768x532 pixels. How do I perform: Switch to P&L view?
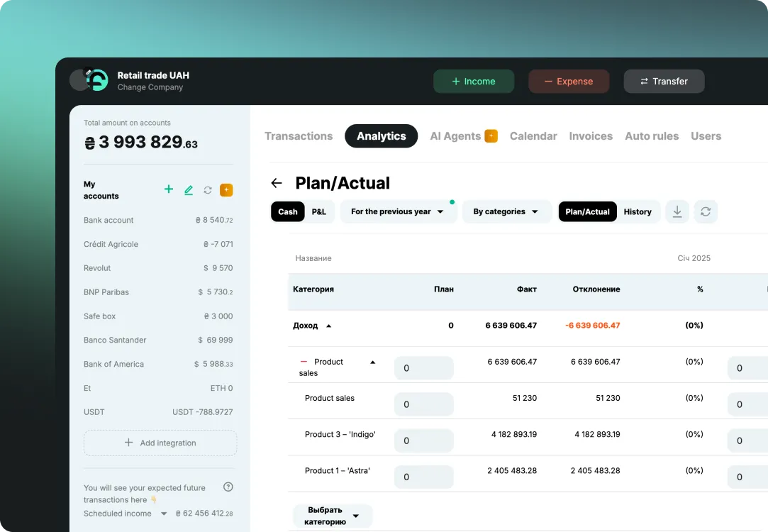coord(319,211)
